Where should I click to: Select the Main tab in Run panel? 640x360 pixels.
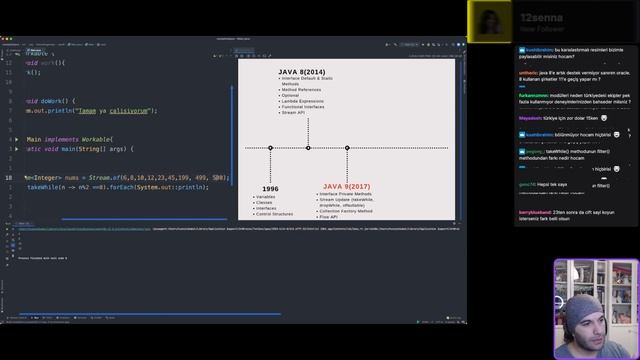23,223
